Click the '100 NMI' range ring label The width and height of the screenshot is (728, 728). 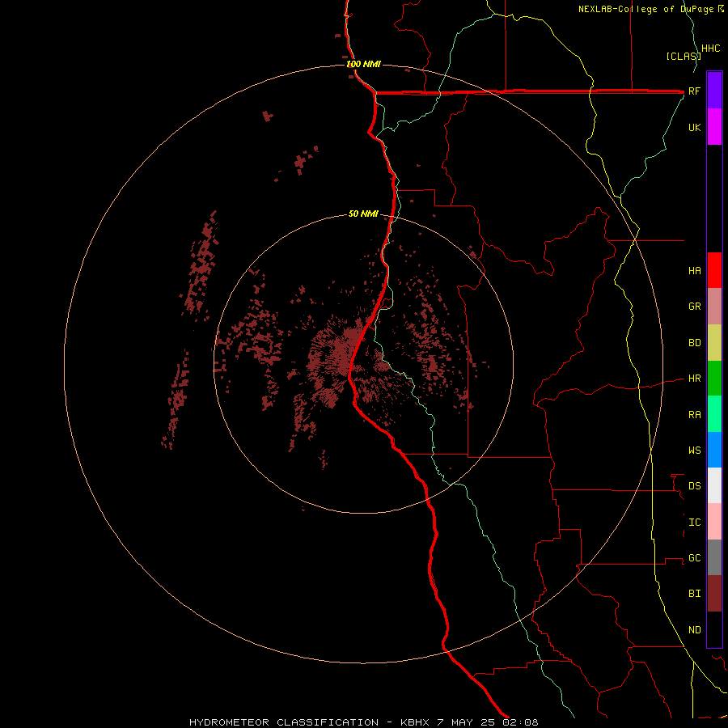coord(363,64)
